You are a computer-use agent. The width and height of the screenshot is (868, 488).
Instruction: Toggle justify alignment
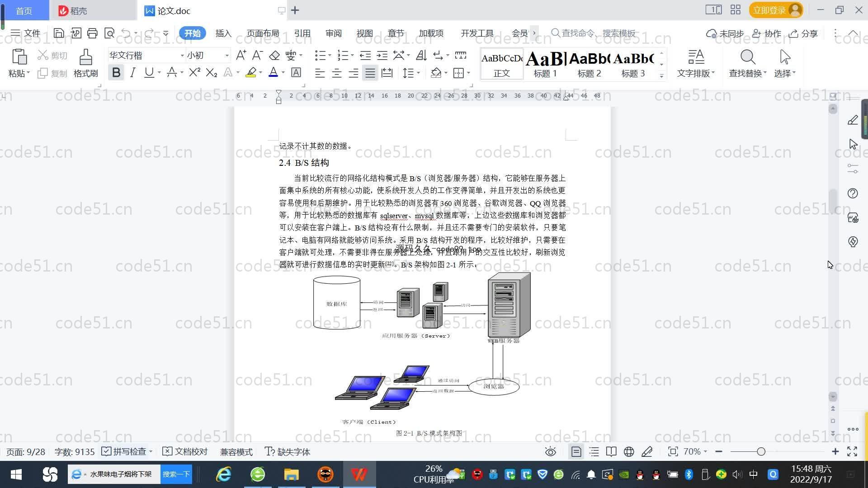click(x=370, y=73)
